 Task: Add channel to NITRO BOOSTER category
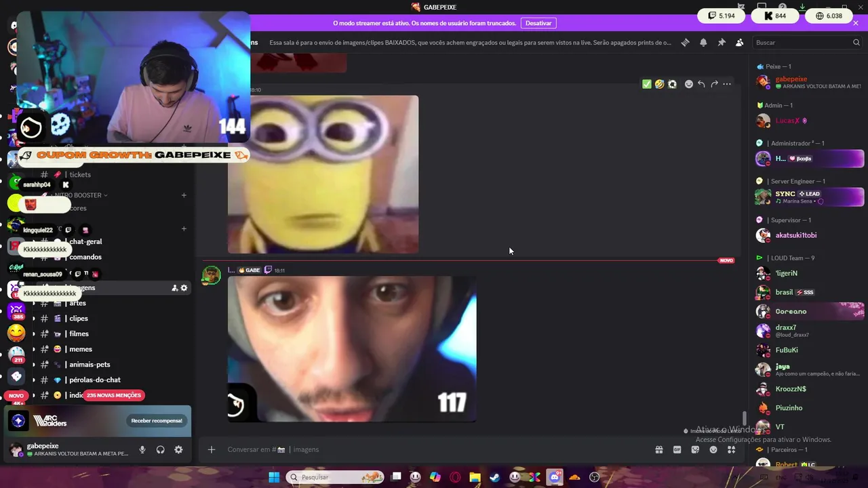tap(184, 195)
